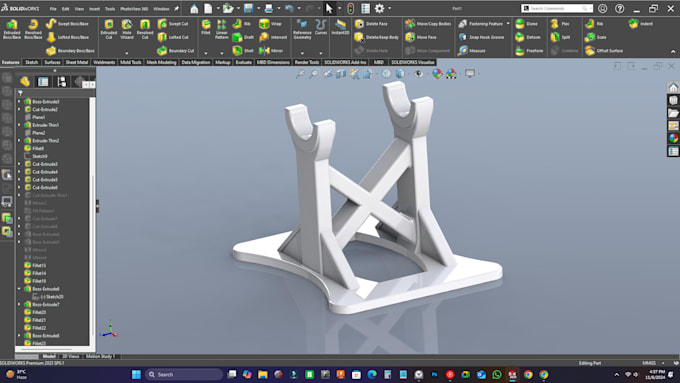Expand the Boss-Extrude3 feature
680x383 pixels.
[19, 101]
